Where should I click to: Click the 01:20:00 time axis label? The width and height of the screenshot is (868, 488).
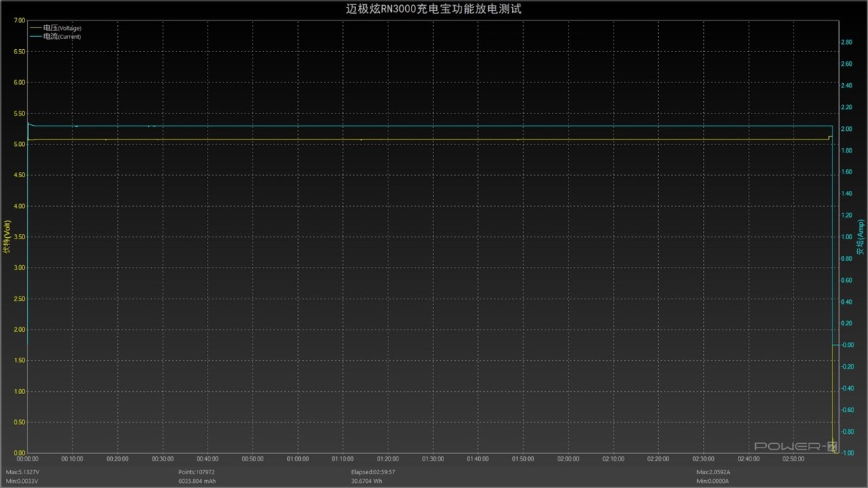[388, 458]
